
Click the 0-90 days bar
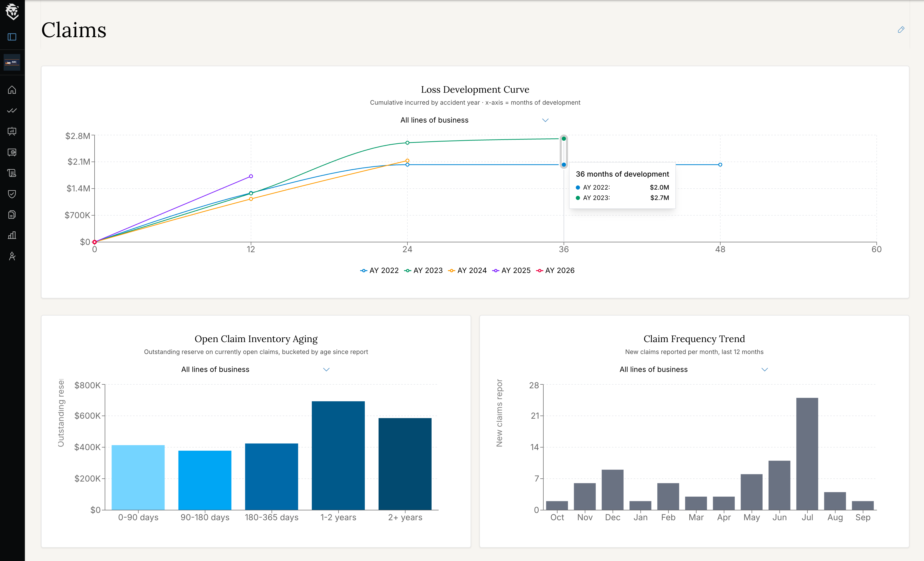[138, 477]
